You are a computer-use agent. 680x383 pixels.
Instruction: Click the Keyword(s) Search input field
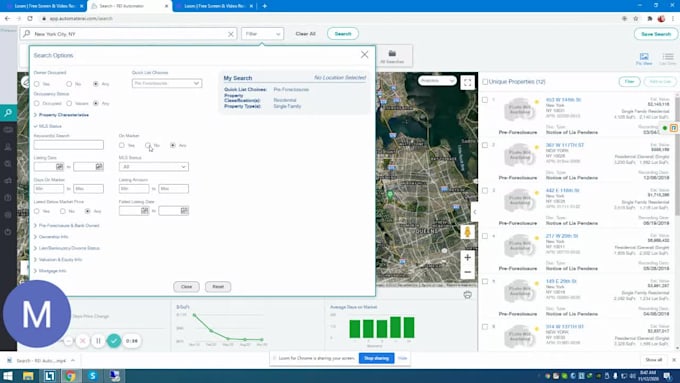click(x=69, y=145)
